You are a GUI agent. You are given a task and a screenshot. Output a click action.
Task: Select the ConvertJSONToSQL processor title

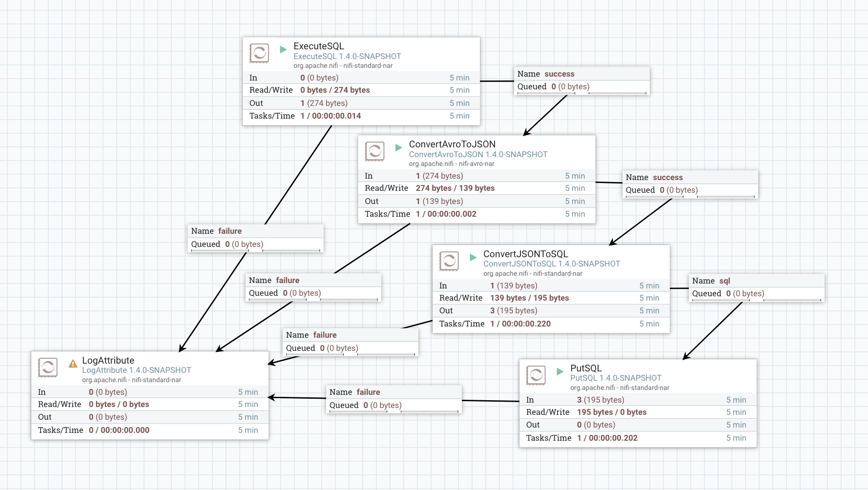(526, 254)
